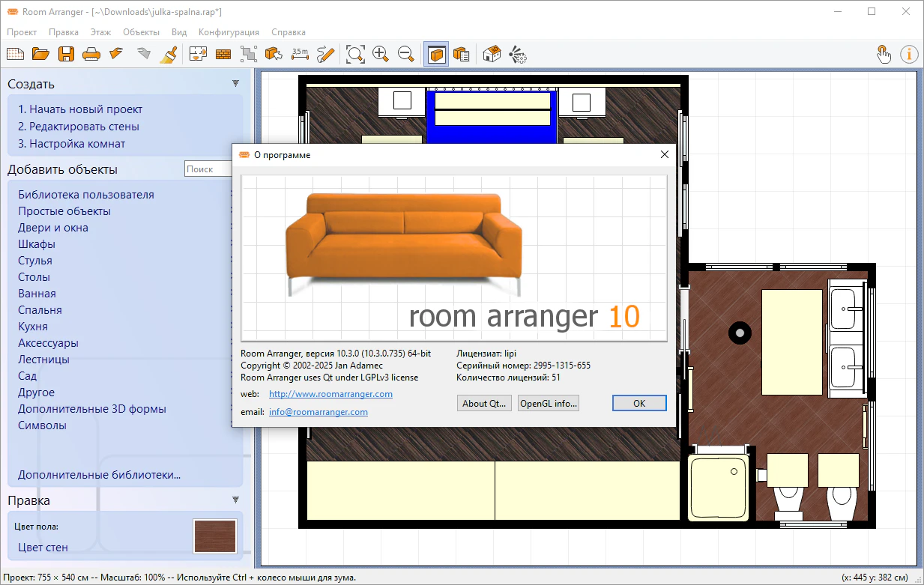Click the floor color wood swatch
924x585 pixels.
point(215,536)
